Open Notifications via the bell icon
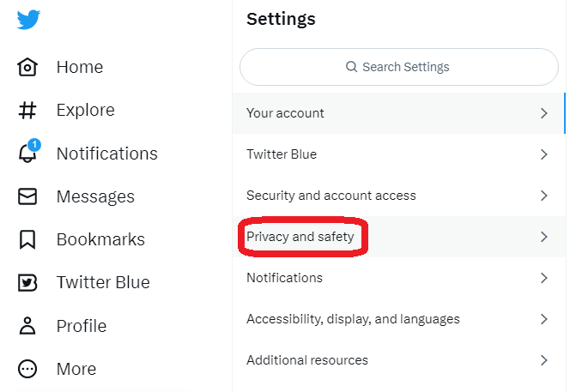The height and width of the screenshot is (392, 570). (28, 151)
